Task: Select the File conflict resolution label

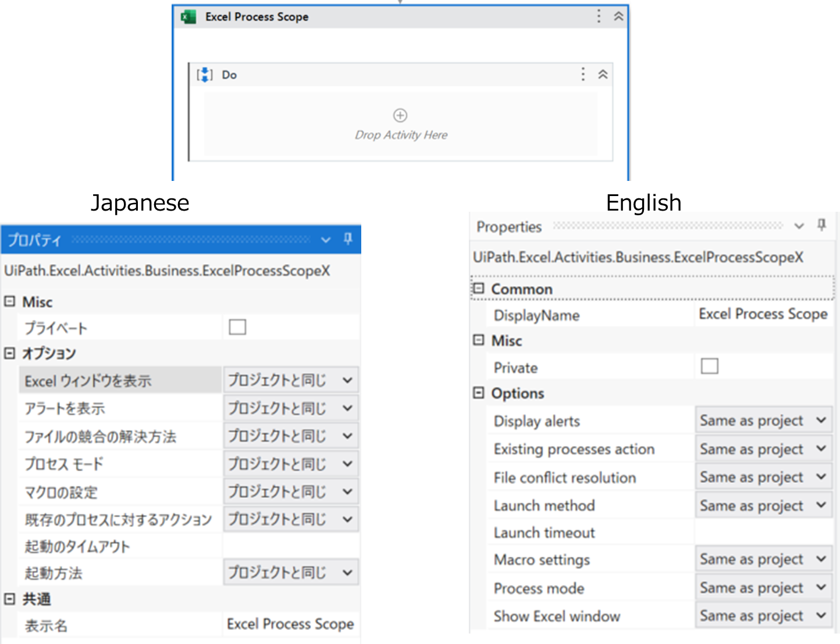Action: [x=564, y=478]
